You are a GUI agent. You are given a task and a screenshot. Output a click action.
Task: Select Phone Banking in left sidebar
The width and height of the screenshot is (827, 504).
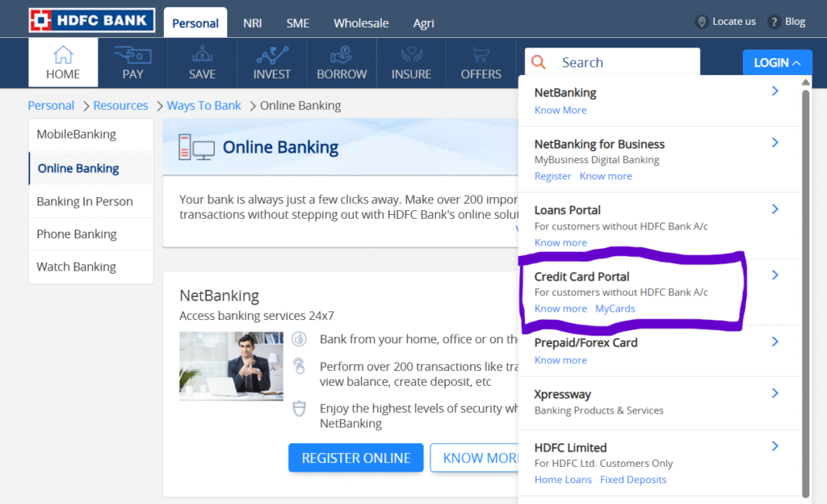click(77, 234)
